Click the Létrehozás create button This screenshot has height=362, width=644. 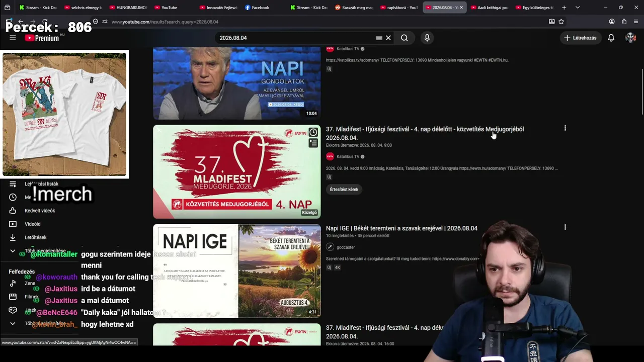581,38
